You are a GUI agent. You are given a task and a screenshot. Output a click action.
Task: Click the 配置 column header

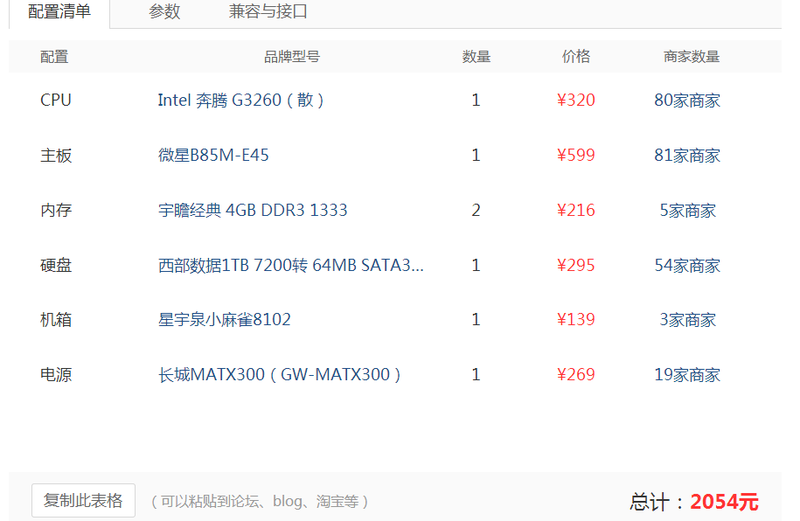(54, 57)
